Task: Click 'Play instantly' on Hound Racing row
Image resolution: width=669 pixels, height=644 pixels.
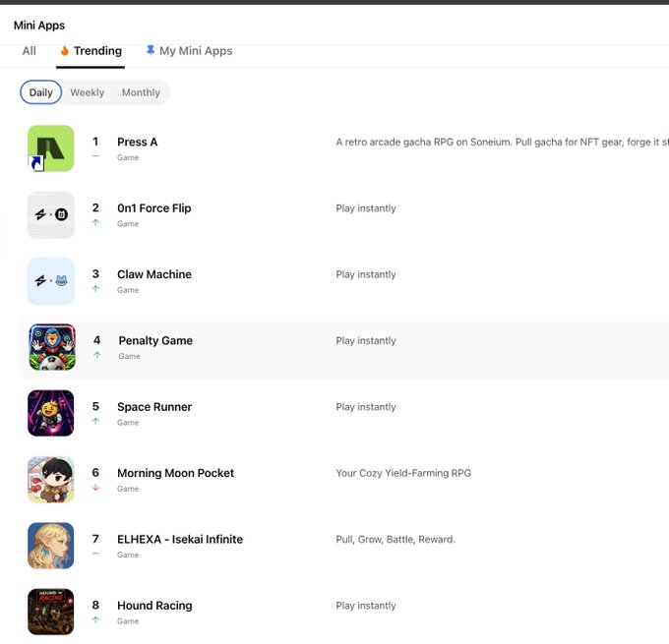Action: tap(366, 606)
